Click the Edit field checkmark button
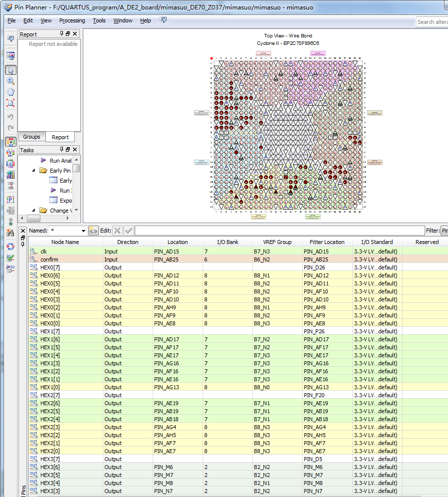 128,231
